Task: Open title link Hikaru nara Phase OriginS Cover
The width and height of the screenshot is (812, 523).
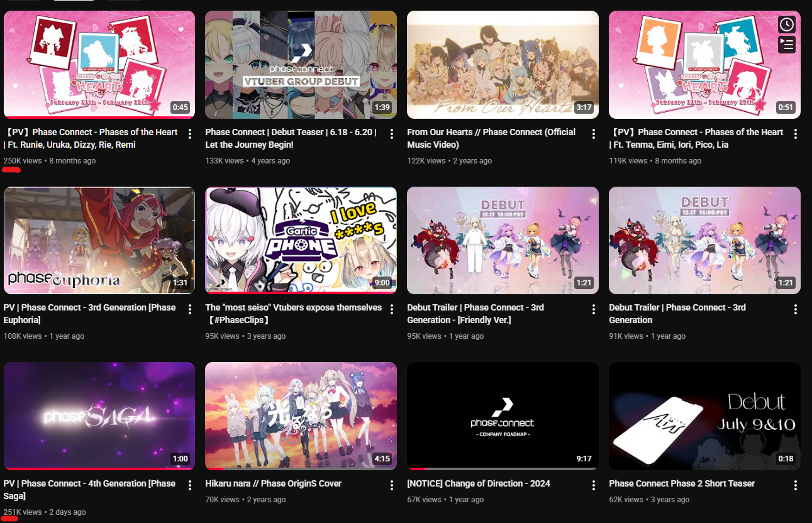Action: 273,483
